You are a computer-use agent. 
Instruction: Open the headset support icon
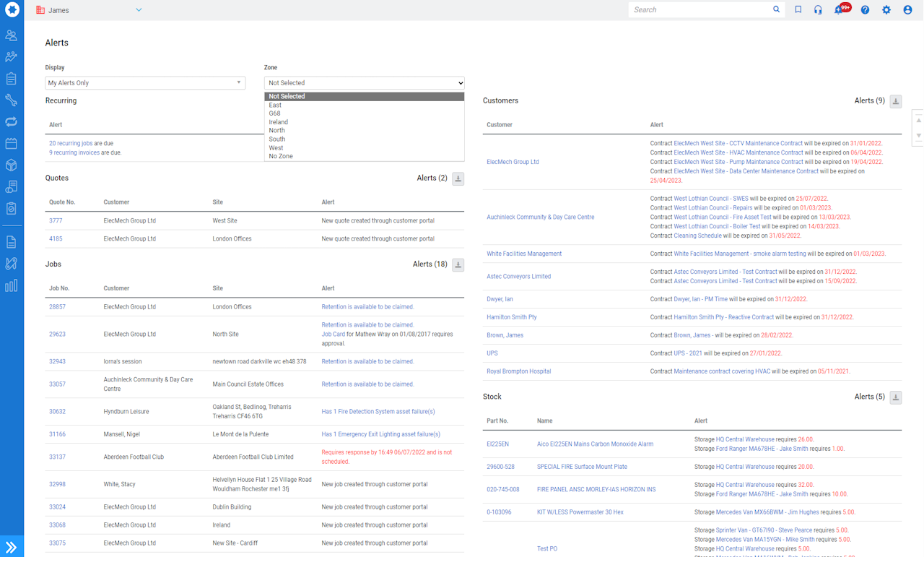[x=818, y=10]
